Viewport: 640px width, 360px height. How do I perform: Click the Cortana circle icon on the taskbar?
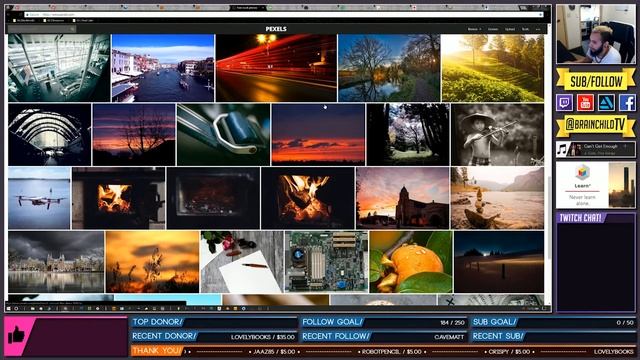tap(16, 309)
